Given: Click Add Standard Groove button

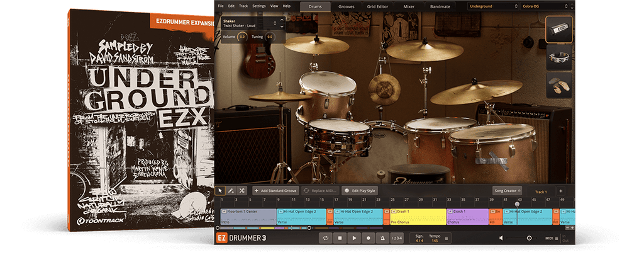Looking at the screenshot, I should [275, 191].
